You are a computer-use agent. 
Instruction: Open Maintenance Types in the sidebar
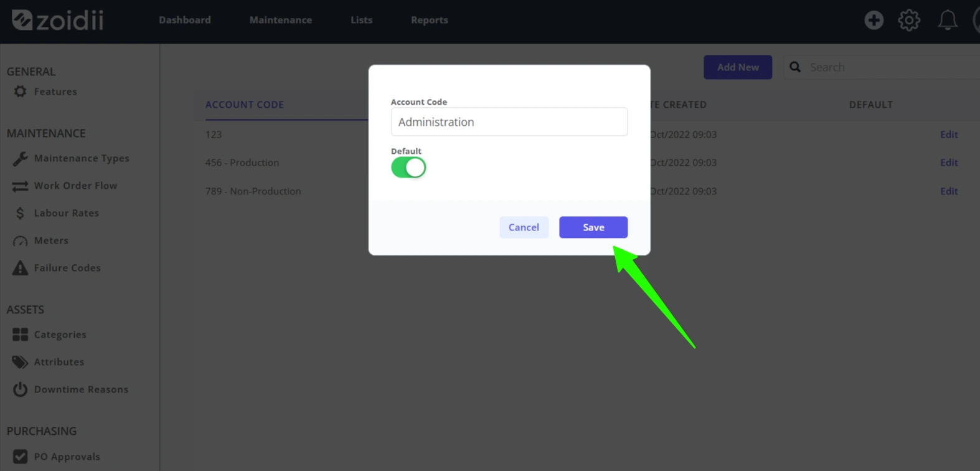[x=82, y=158]
